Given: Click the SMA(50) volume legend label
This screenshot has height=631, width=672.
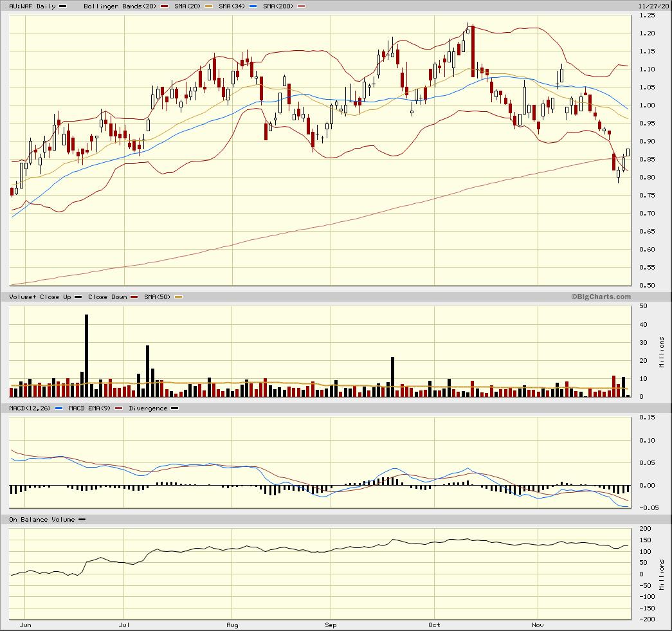Looking at the screenshot, I should 157,297.
